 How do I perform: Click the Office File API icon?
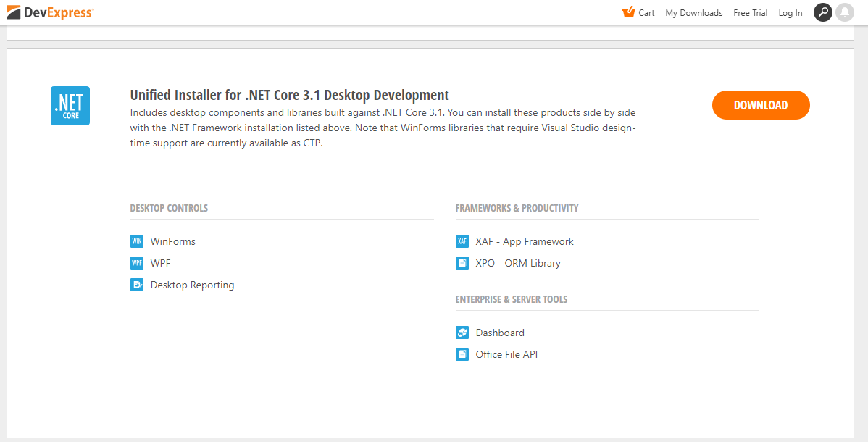coord(462,354)
